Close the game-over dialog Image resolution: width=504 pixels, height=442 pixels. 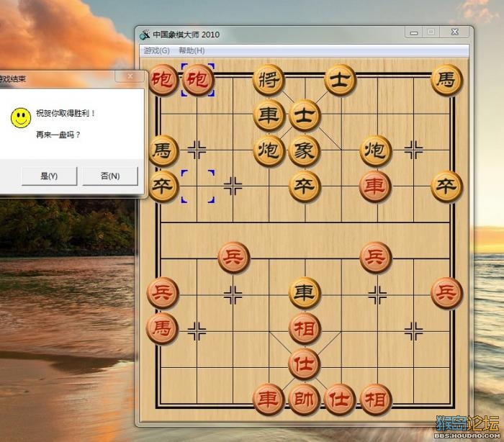click(130, 76)
